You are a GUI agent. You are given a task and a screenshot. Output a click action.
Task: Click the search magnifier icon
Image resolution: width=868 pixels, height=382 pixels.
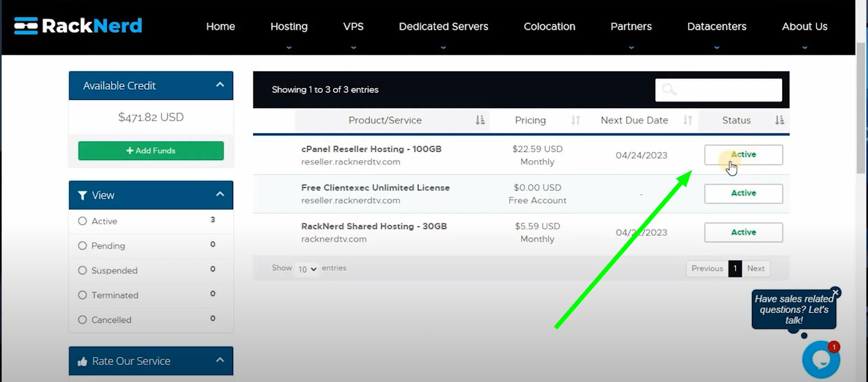tap(669, 90)
